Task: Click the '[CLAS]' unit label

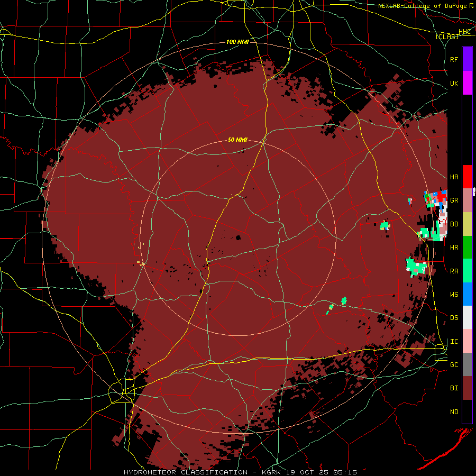Action: (447, 36)
